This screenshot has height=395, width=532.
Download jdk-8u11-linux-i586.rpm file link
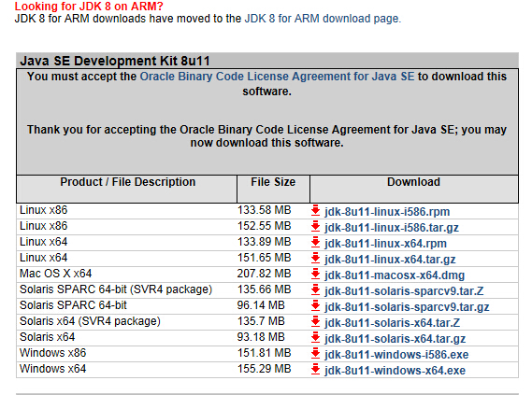387,212
